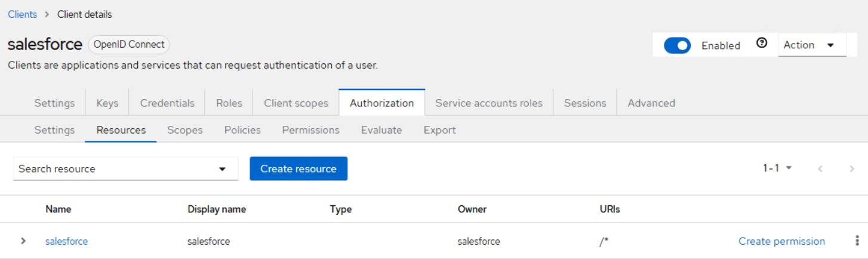The height and width of the screenshot is (259, 868).
Task: Open kebab menu for salesforce resource row
Action: [857, 241]
